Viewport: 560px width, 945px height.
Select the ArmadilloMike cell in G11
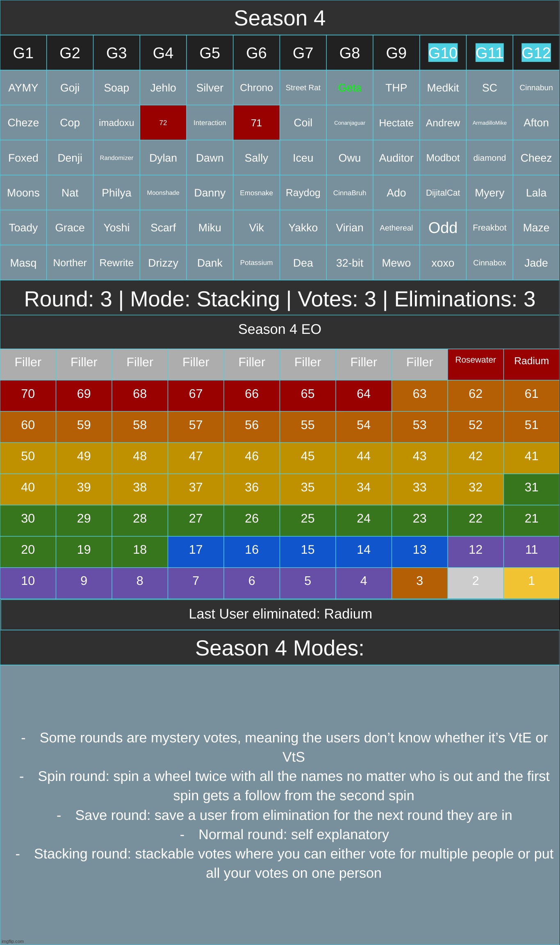click(489, 123)
